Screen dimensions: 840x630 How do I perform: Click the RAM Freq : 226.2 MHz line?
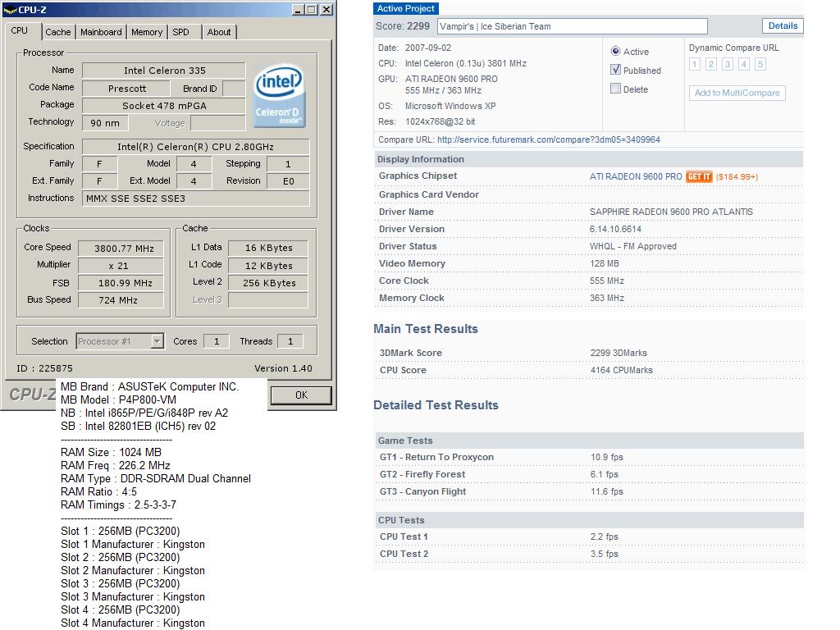pos(115,466)
